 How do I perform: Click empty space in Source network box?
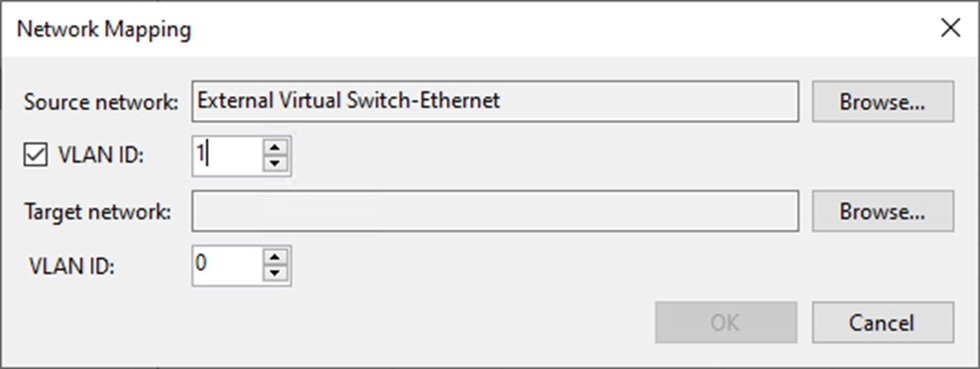click(650, 101)
